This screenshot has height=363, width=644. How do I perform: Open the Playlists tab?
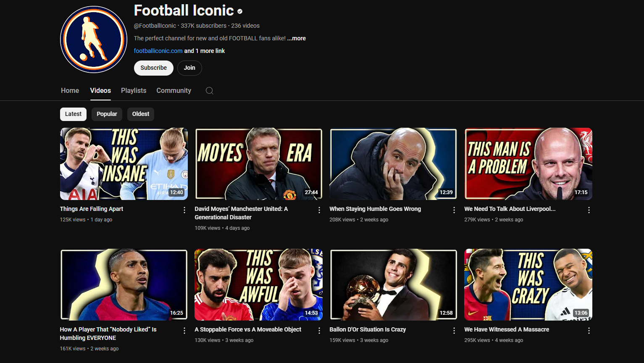click(x=134, y=91)
